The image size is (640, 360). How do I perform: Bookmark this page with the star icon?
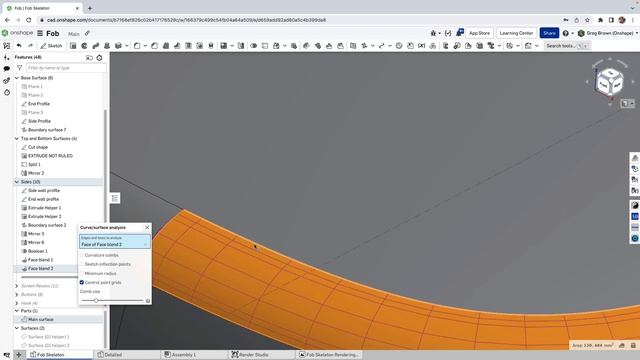[x=587, y=20]
